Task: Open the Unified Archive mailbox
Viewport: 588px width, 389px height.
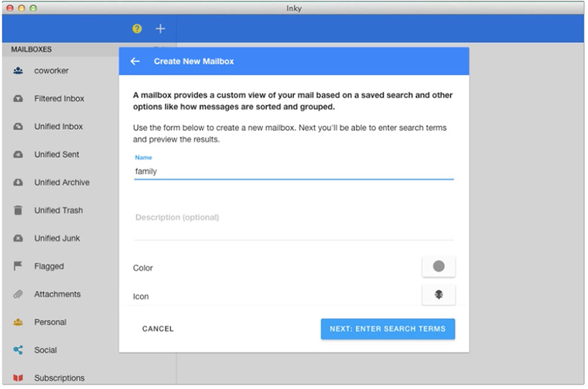Action: (60, 183)
